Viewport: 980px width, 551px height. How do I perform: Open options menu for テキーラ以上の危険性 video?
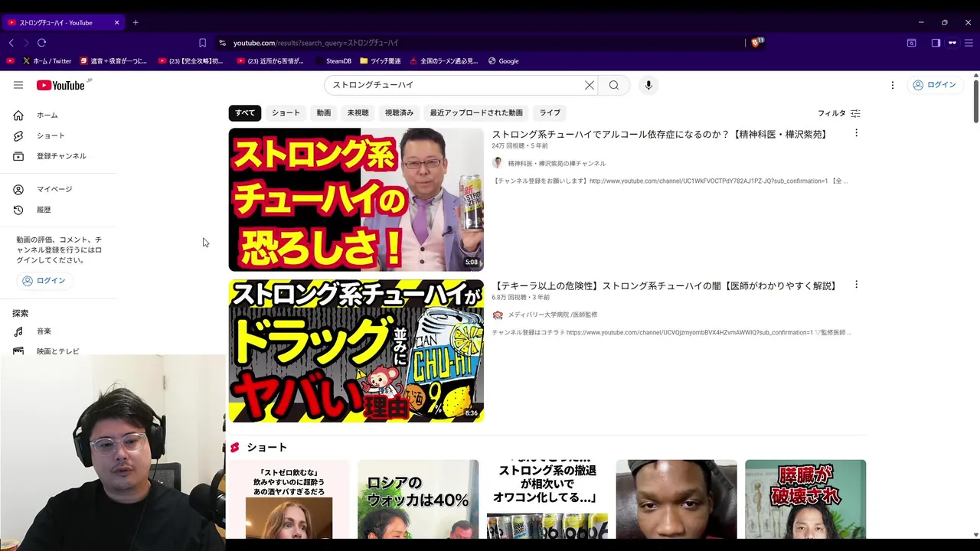coord(856,285)
